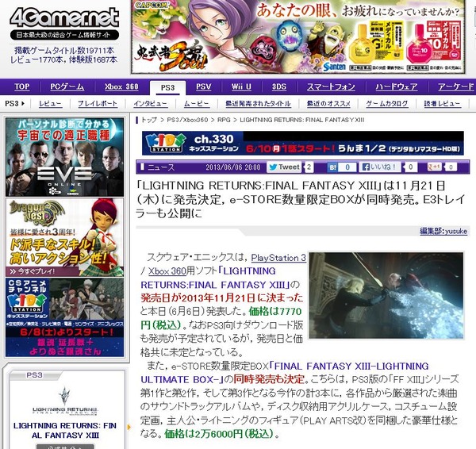Click the Hatena bookmark count

click(x=347, y=167)
